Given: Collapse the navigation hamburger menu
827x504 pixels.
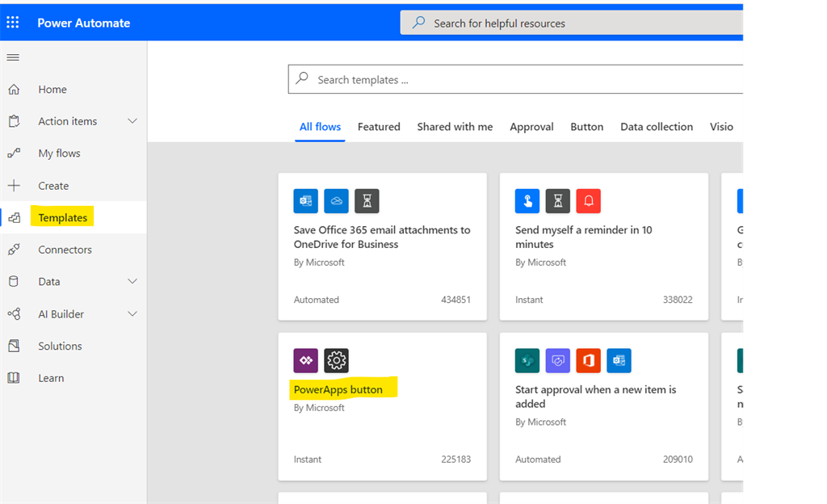Looking at the screenshot, I should (x=13, y=57).
